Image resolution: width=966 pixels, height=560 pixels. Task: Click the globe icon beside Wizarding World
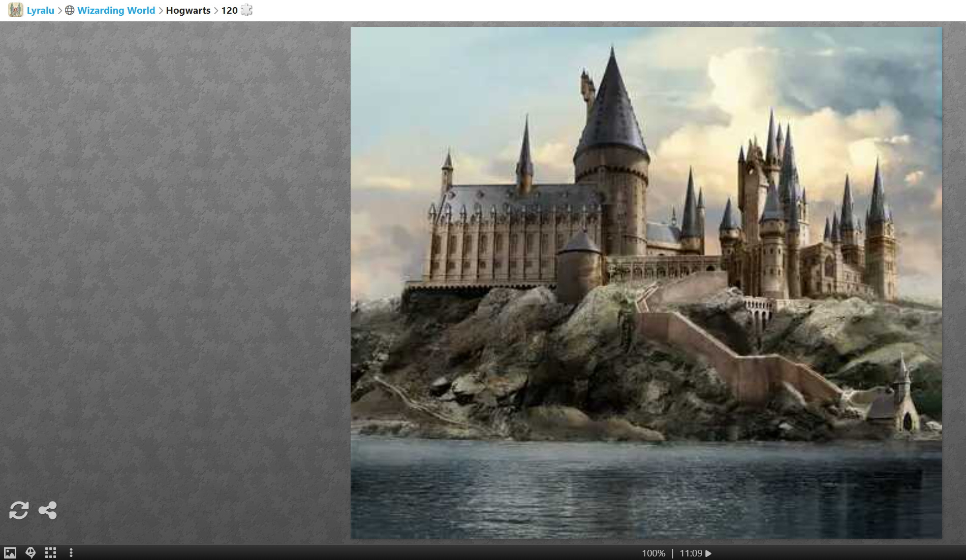[x=70, y=10]
